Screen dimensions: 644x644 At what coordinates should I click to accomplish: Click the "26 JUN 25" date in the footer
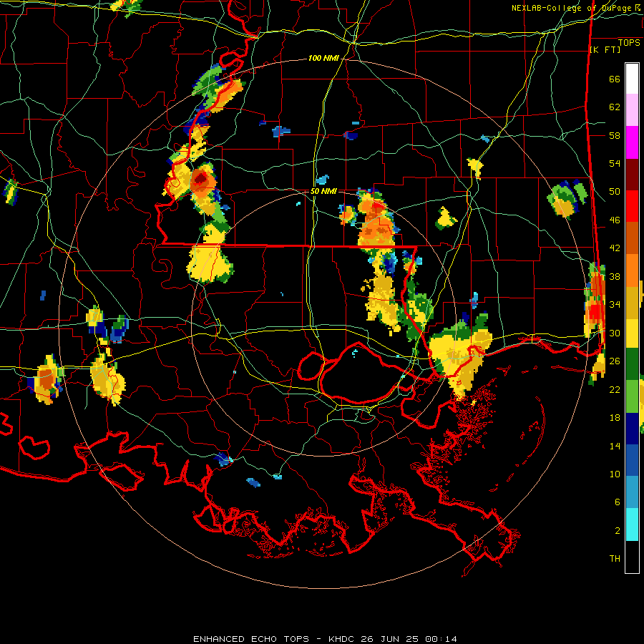pos(390,639)
